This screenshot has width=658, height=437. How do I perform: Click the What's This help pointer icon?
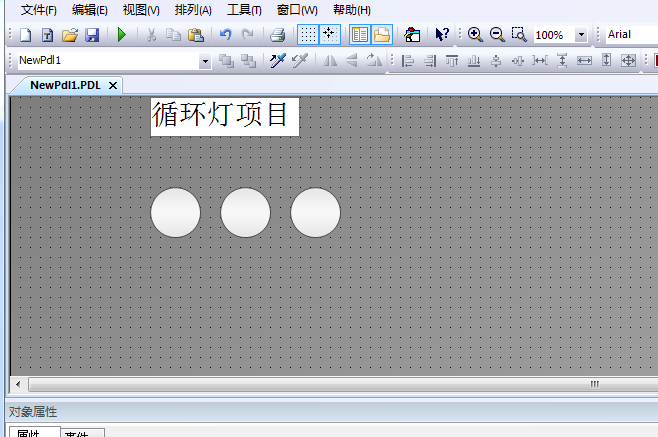pos(441,35)
